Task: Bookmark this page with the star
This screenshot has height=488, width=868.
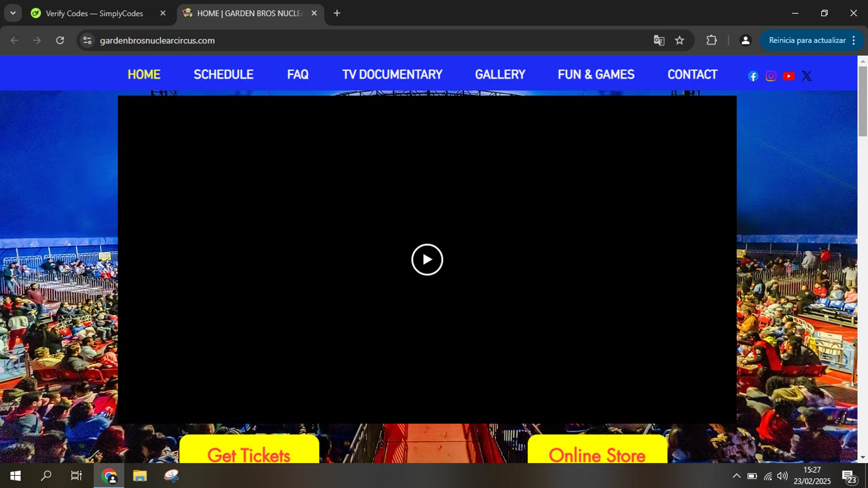Action: (679, 41)
